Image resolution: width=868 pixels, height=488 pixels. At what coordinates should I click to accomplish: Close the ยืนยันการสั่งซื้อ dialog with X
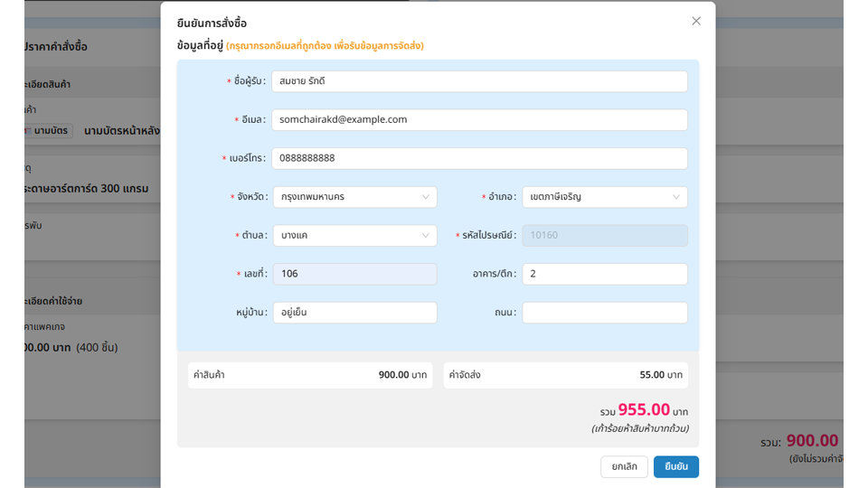696,21
